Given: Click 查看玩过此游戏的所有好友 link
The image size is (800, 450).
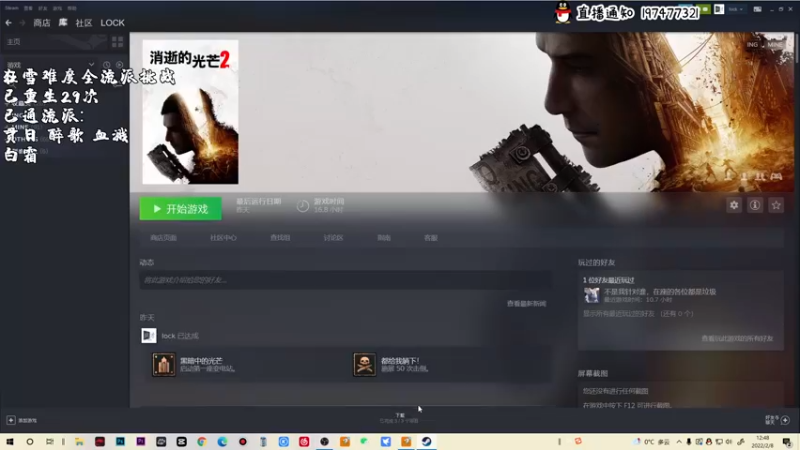Looking at the screenshot, I should point(737,338).
